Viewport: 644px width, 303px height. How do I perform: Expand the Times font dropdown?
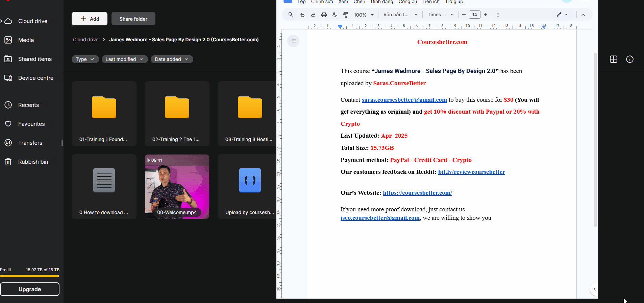pos(440,15)
